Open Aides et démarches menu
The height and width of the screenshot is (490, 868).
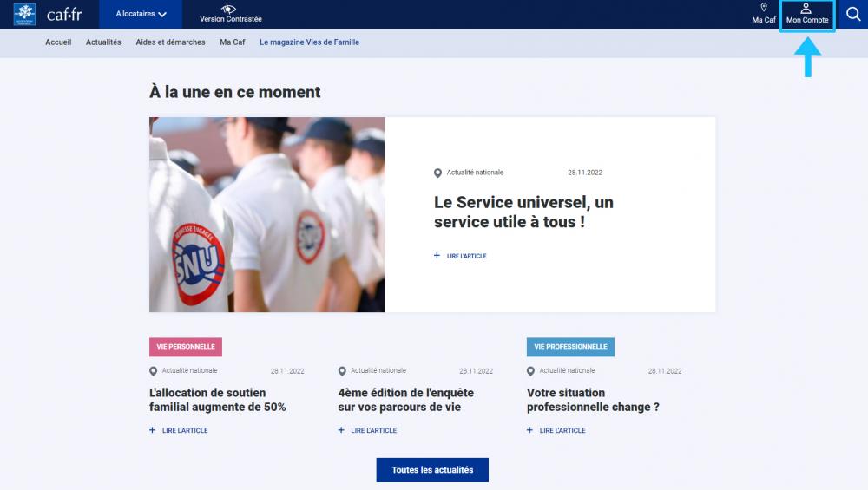click(170, 42)
